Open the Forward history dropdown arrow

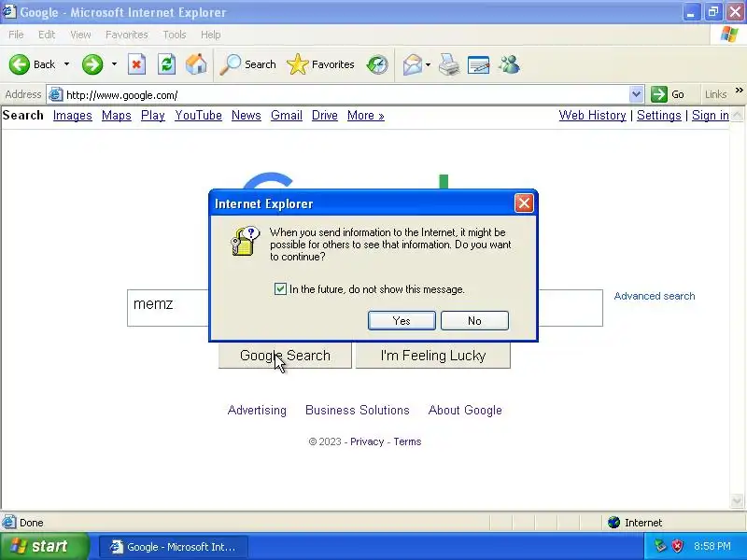(x=114, y=64)
